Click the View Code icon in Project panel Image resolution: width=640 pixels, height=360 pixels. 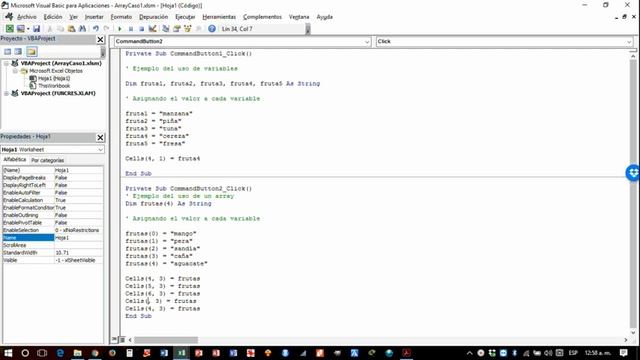tap(7, 51)
